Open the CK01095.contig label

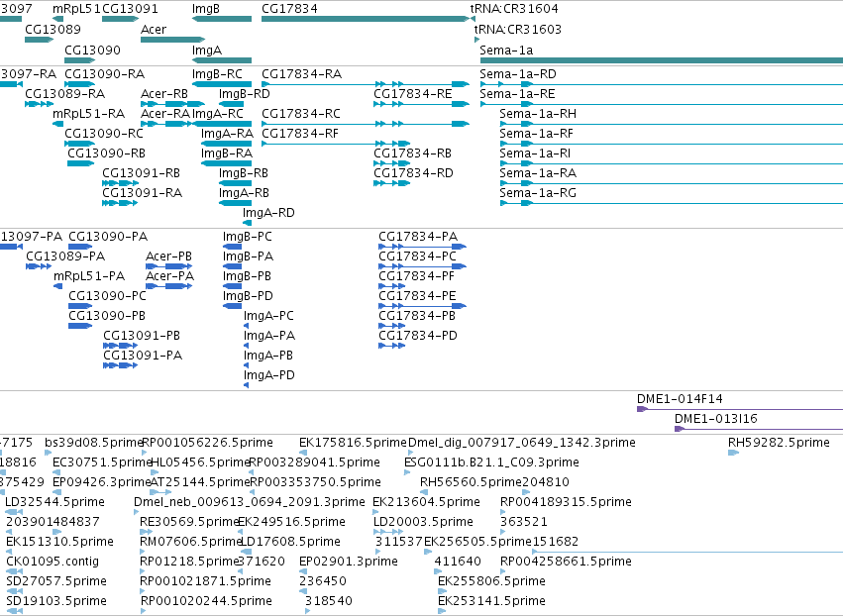[53, 563]
